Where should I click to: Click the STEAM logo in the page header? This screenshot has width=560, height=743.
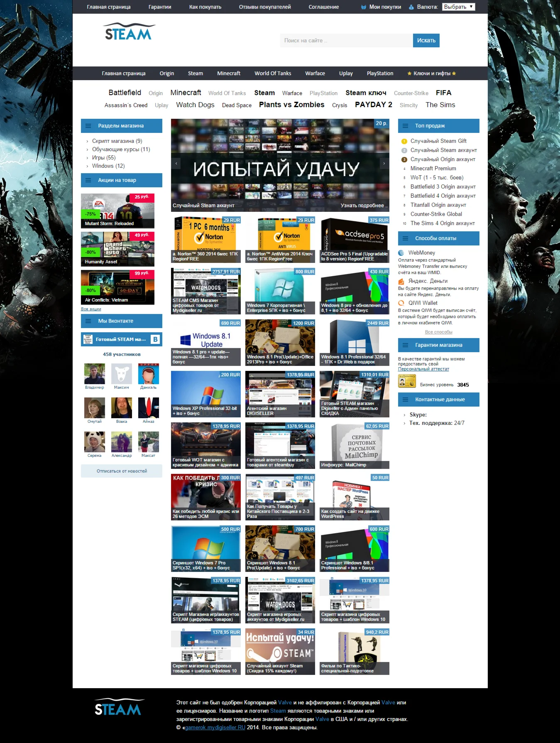pos(129,32)
